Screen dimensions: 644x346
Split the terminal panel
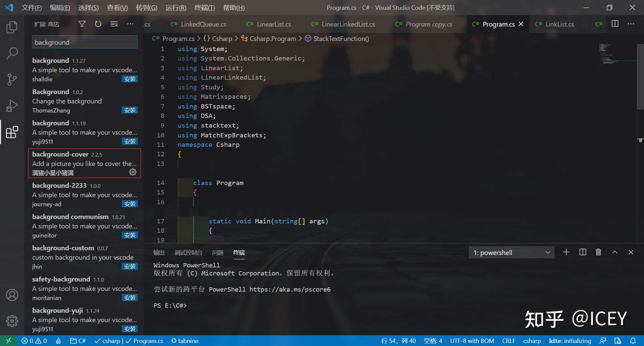[x=583, y=252]
